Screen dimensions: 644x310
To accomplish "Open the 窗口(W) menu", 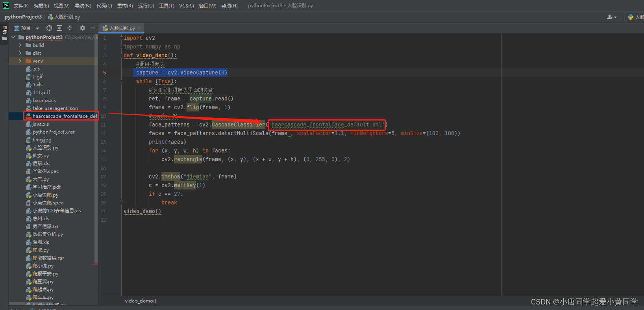I will [x=208, y=6].
